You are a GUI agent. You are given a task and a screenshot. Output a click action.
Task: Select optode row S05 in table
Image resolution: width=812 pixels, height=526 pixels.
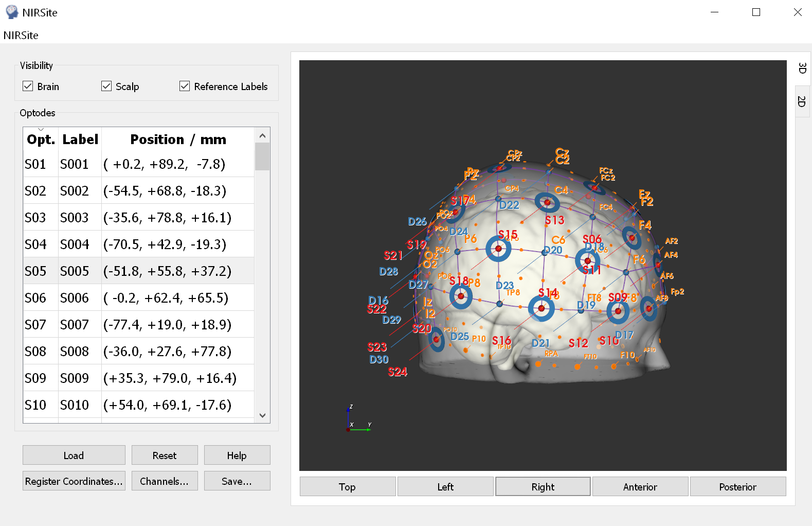click(139, 271)
